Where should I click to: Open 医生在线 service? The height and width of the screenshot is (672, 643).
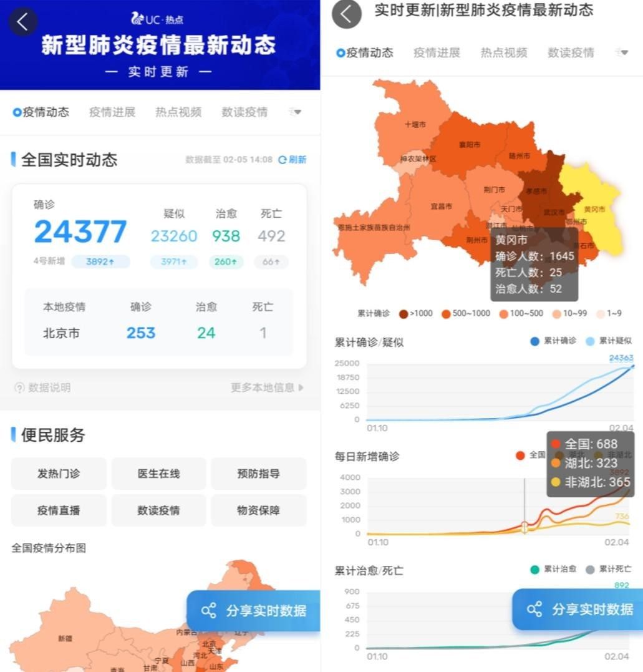coord(158,474)
